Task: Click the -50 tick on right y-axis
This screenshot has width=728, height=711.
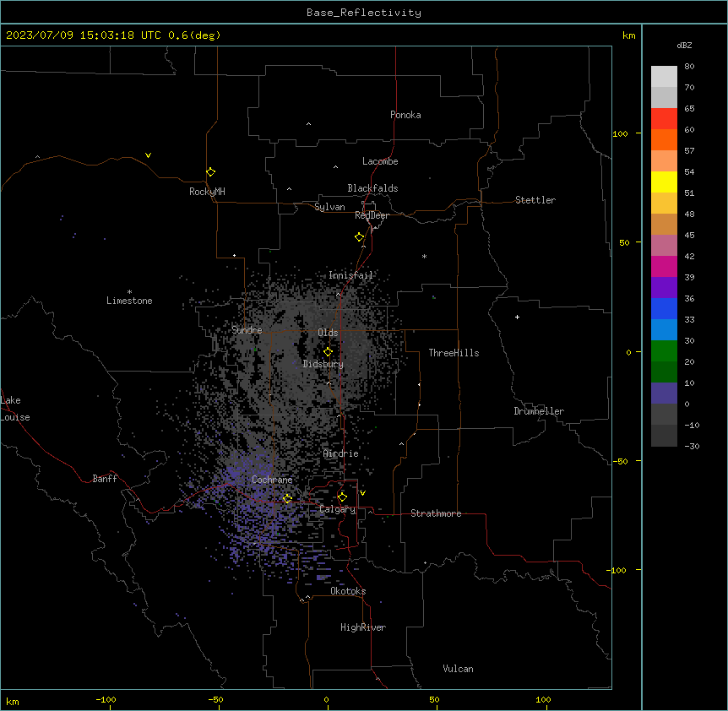Action: pyautogui.click(x=620, y=461)
